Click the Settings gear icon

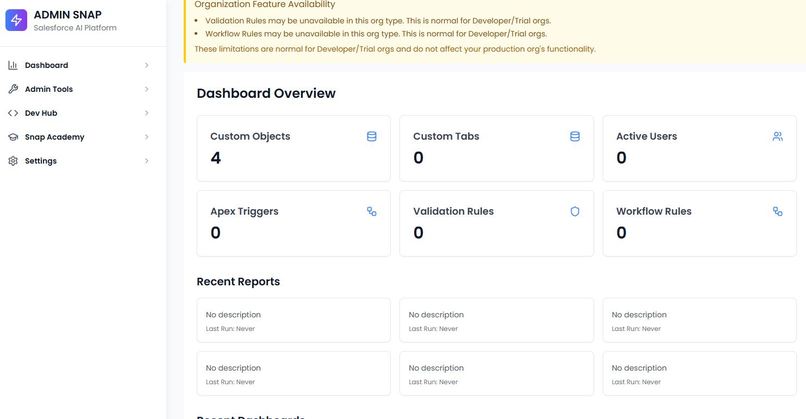click(x=13, y=161)
